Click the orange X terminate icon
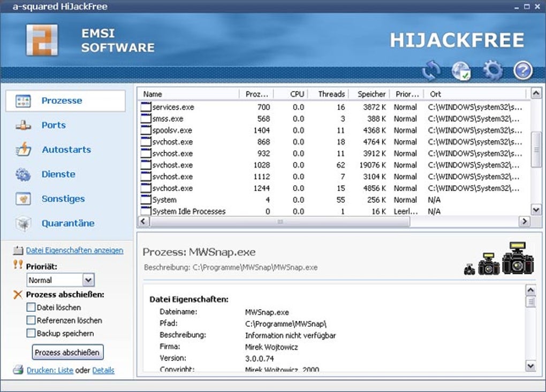This screenshot has height=392, width=546. point(18,295)
